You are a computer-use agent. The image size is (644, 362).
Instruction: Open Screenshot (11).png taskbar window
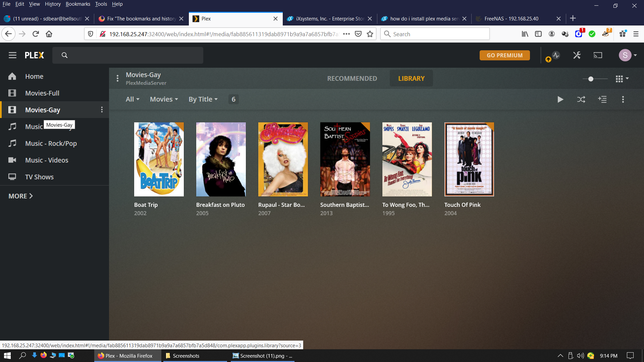tap(263, 356)
